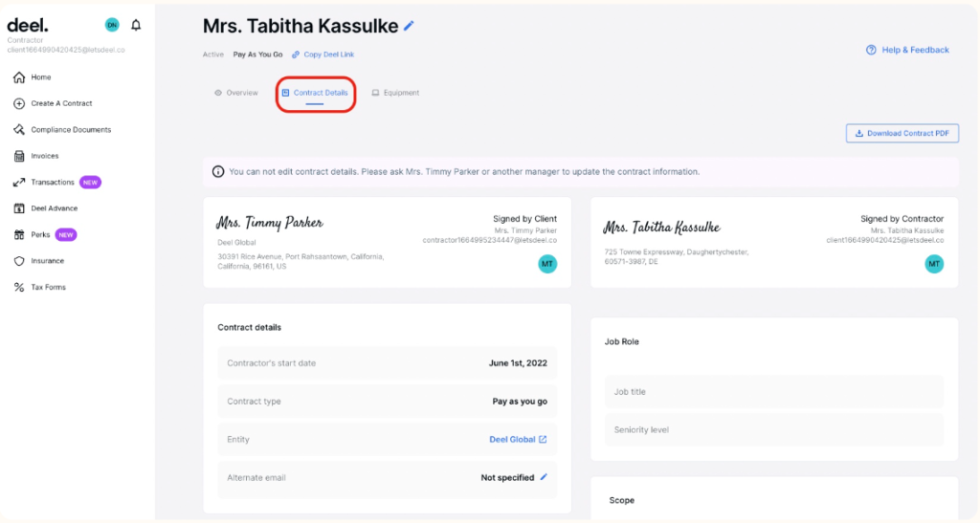Click Download Contract PDF button

(x=902, y=134)
